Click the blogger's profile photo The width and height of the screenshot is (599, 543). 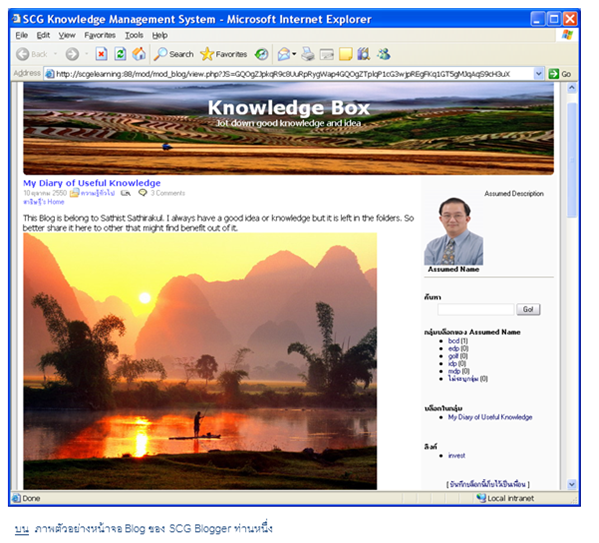(453, 231)
